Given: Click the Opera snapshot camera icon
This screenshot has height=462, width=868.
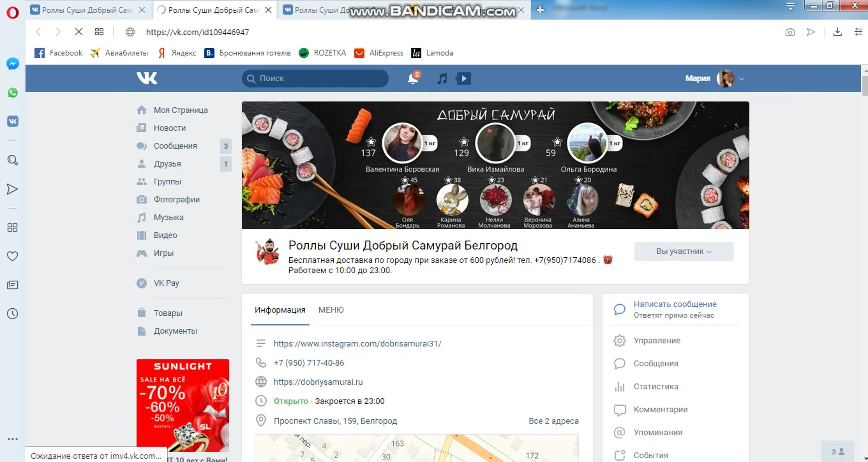Looking at the screenshot, I should [790, 32].
